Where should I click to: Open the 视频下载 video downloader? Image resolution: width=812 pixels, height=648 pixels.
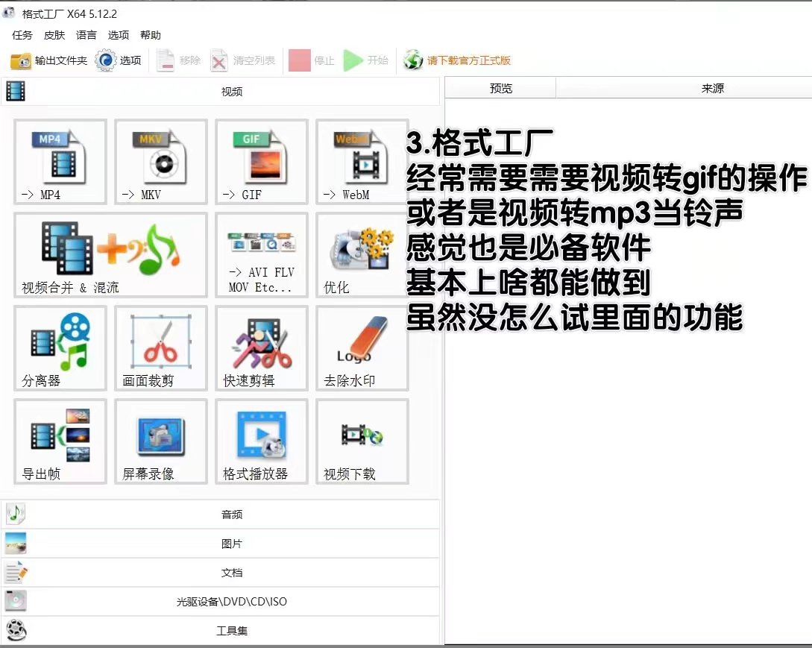[x=362, y=441]
